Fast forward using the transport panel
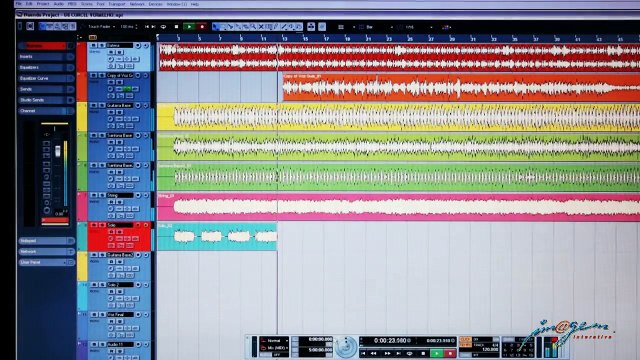 point(387,353)
